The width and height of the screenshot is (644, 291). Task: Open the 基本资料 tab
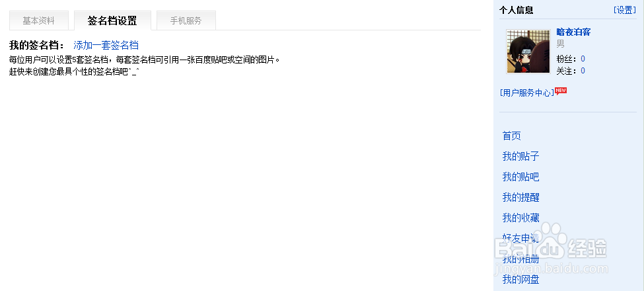[x=38, y=21]
